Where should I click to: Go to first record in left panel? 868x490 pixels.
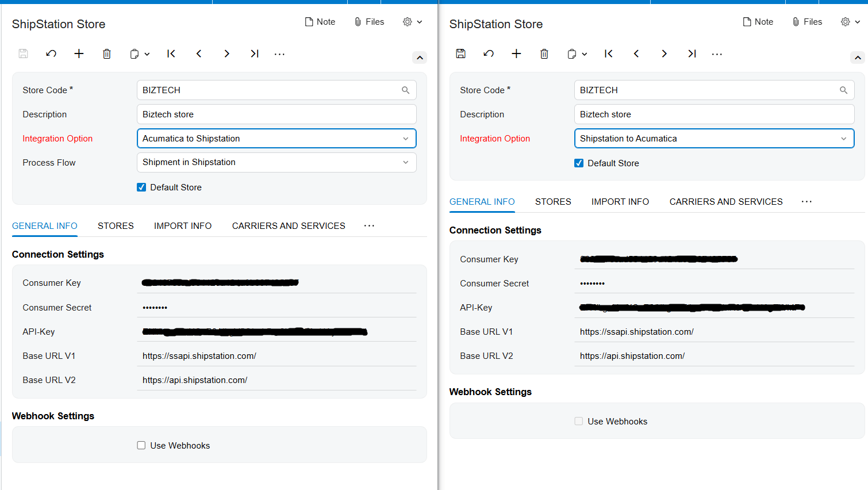click(171, 53)
